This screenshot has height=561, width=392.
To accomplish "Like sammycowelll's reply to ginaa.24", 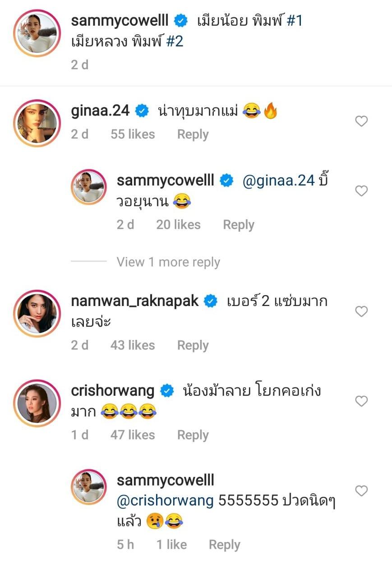I will click(x=361, y=191).
